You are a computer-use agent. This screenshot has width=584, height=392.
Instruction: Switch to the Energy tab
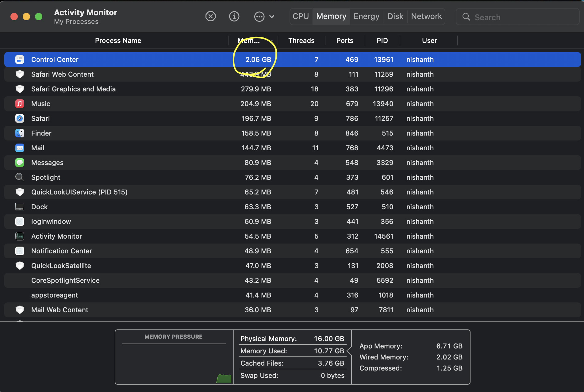367,16
